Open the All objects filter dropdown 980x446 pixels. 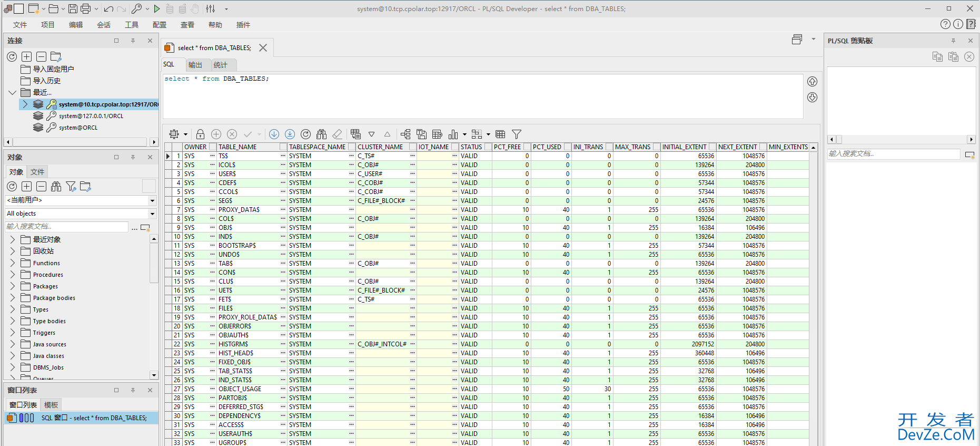pos(152,214)
